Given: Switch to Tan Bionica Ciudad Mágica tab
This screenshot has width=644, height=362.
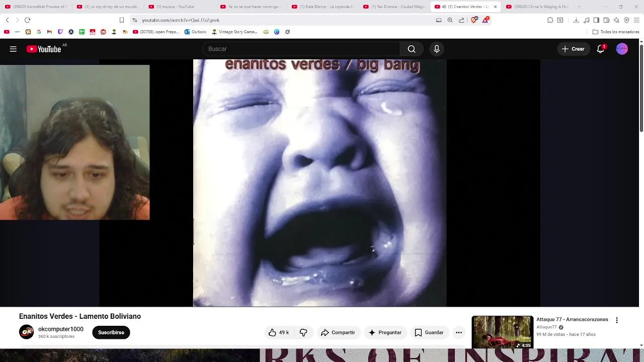Looking at the screenshot, I should (395, 7).
